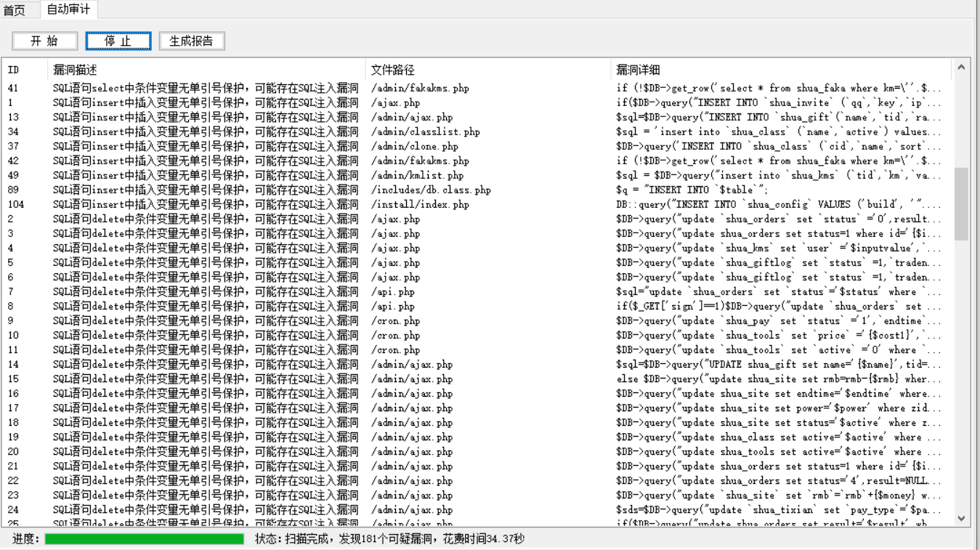Select row with ID 10
This screenshot has height=550, width=980.
(x=477, y=335)
